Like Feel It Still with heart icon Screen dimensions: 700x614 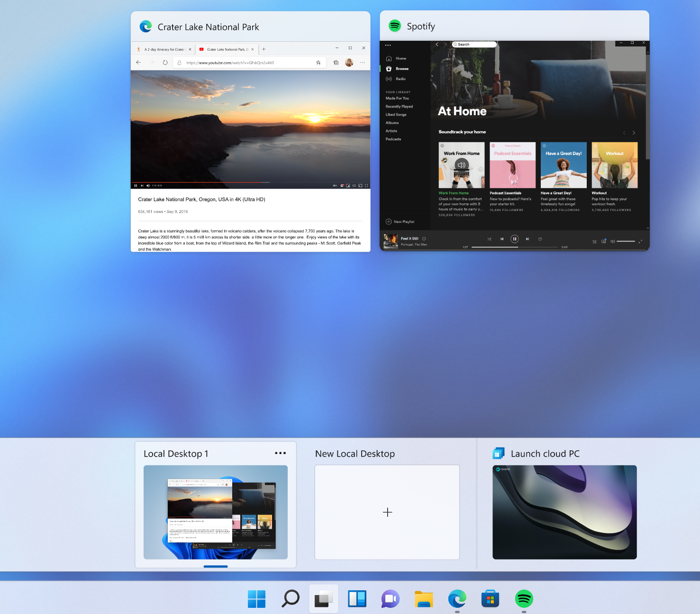point(424,238)
